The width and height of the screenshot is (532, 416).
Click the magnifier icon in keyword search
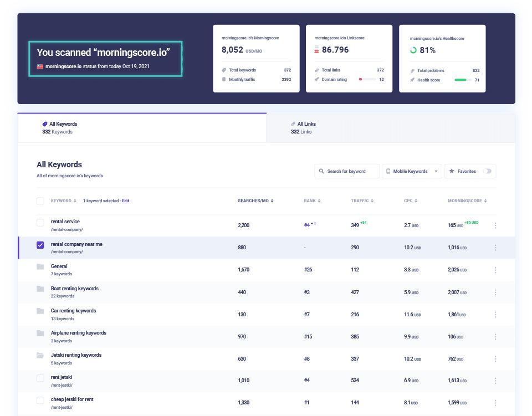click(321, 171)
